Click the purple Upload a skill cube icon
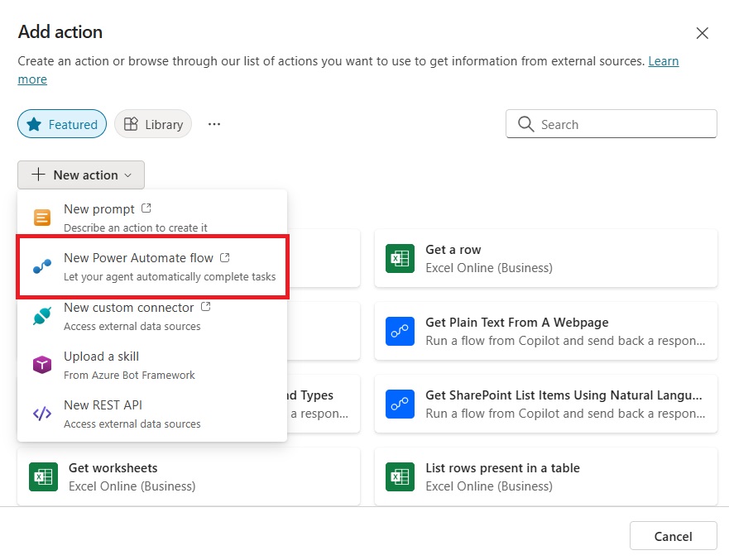This screenshot has height=560, width=729. pos(42,365)
